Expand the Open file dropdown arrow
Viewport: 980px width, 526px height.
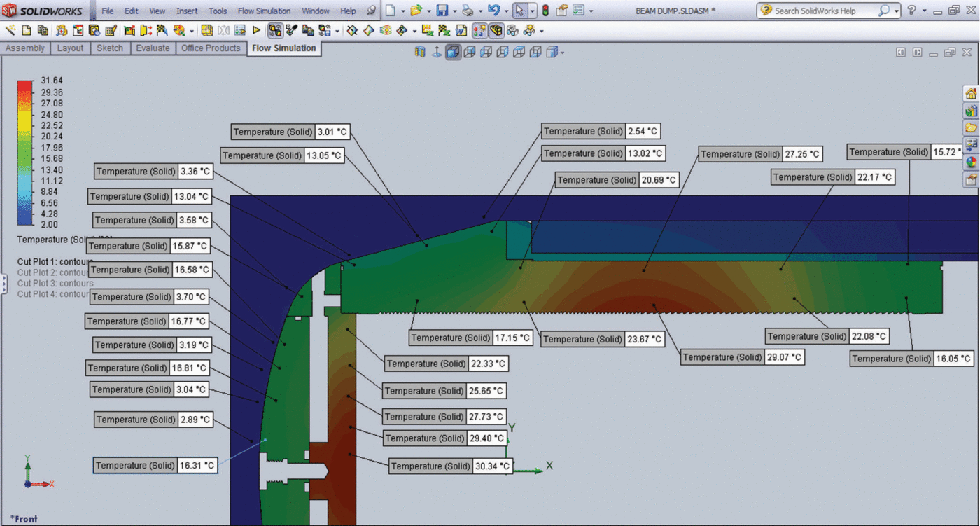pos(428,11)
